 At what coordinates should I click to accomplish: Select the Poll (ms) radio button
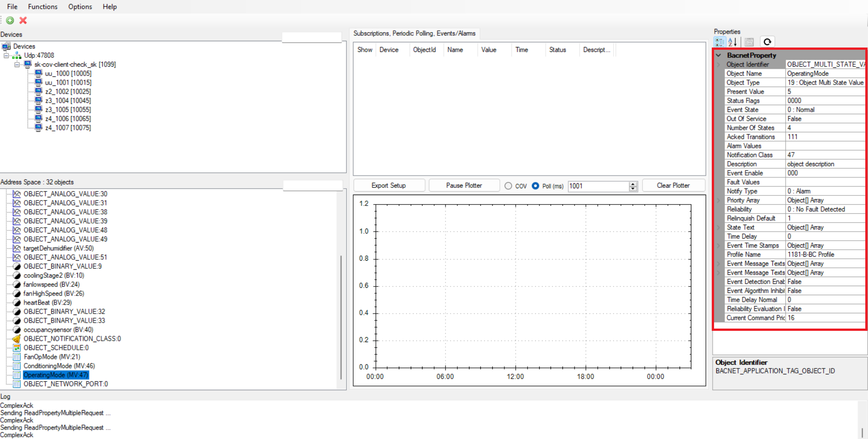(x=536, y=186)
